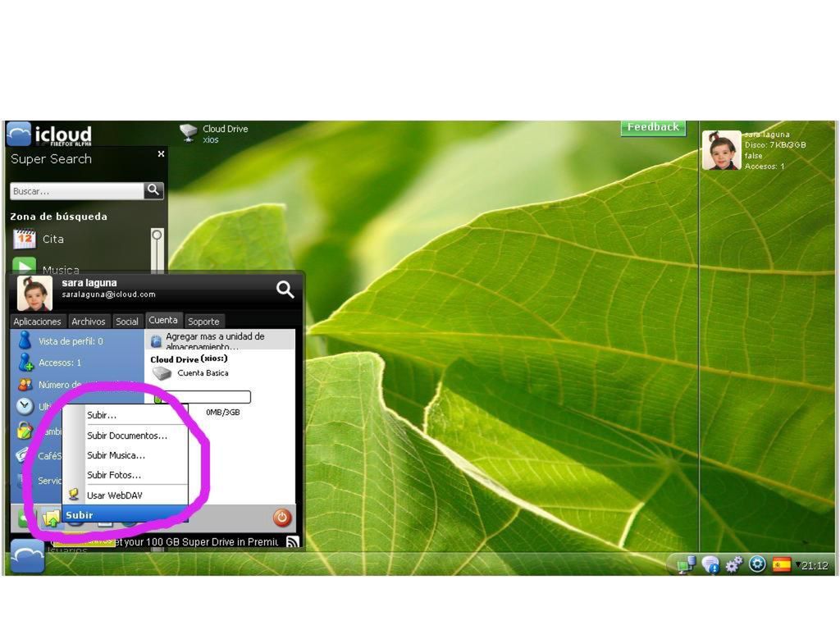Choose Subir Musica… from the menu
Viewport: 840px width, 630px height.
[116, 455]
